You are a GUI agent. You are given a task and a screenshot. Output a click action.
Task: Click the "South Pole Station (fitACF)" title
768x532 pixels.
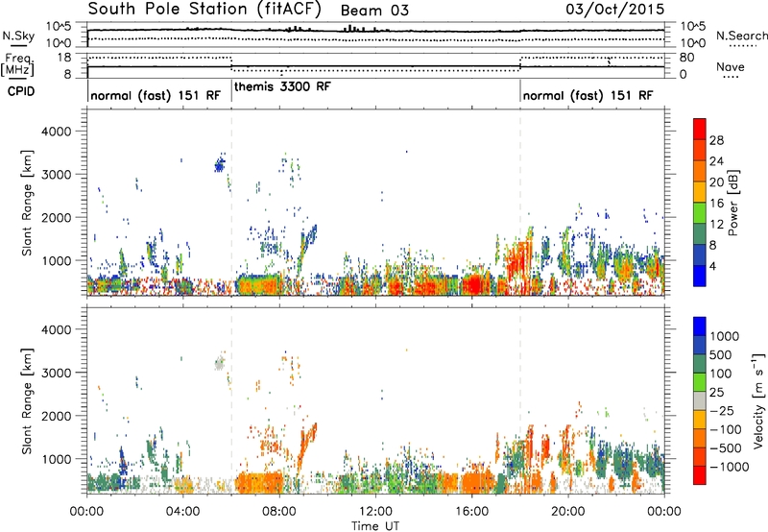[x=204, y=9]
